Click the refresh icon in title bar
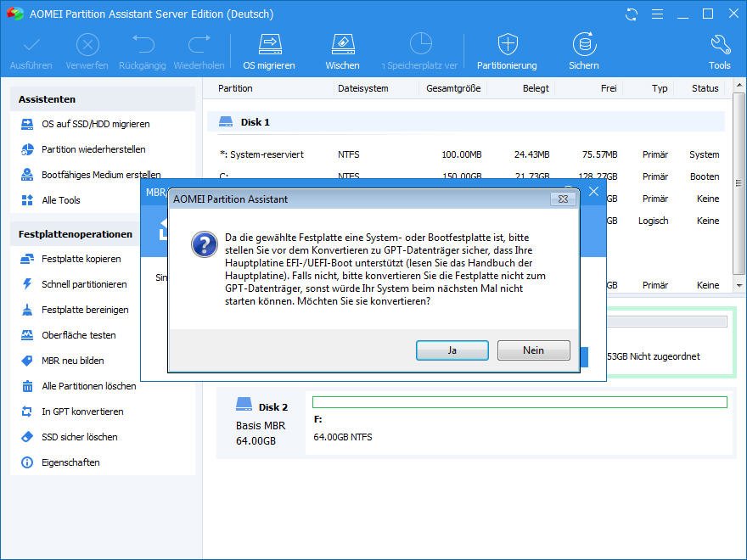The width and height of the screenshot is (747, 560). click(632, 14)
